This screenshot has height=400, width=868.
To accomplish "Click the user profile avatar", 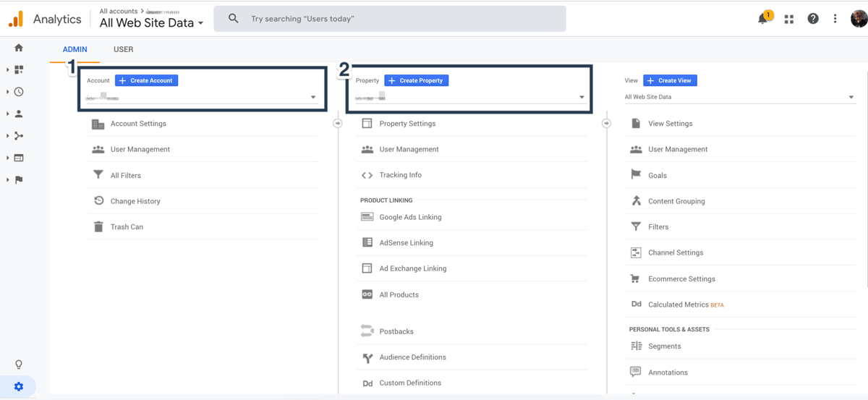I will point(859,19).
